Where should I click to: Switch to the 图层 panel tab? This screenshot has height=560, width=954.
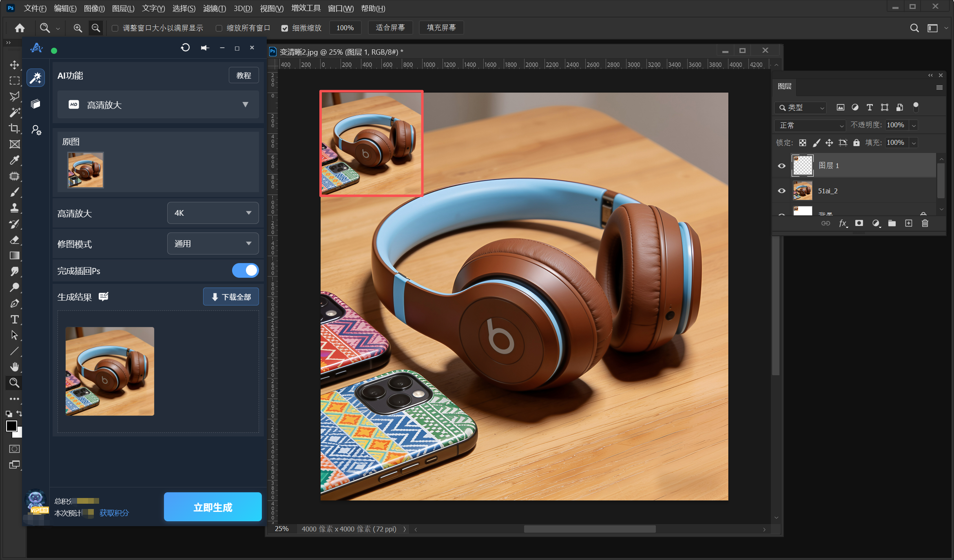tap(784, 86)
